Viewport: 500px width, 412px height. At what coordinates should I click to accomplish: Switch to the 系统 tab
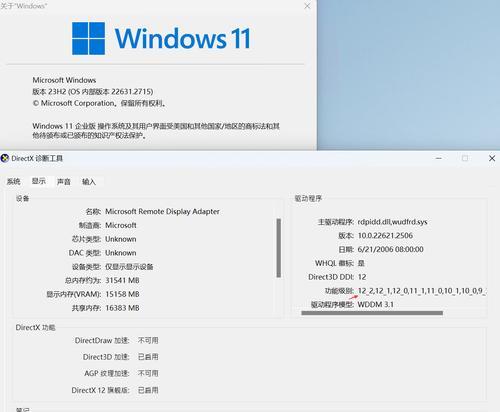pos(14,181)
